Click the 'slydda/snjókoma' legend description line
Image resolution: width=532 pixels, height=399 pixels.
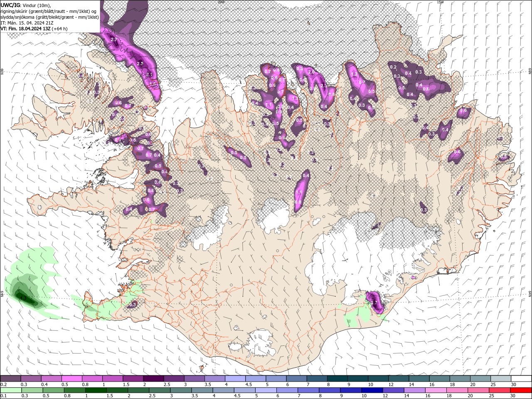(50, 17)
